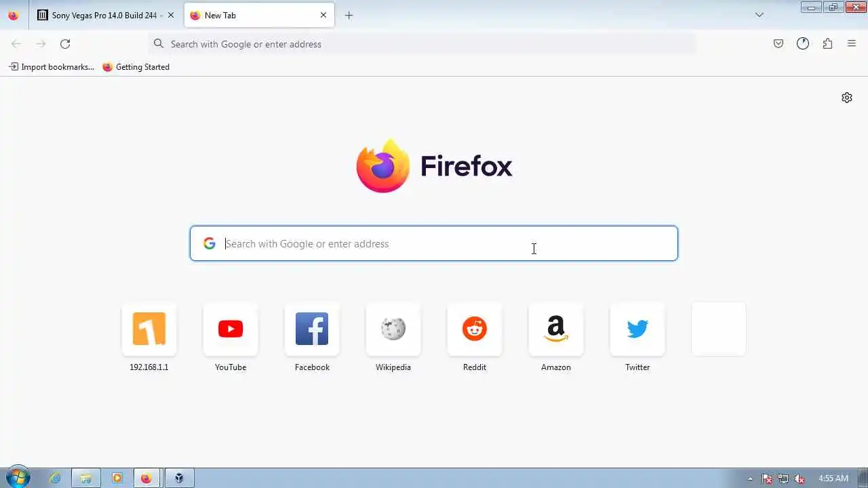Select the New Tab tab
Viewport: 868px width, 488px height.
[259, 15]
